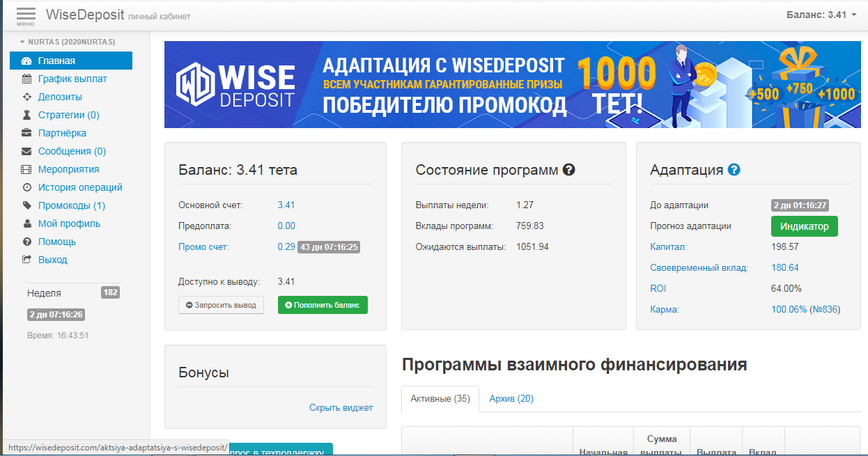868x456 pixels.
Task: Click the clock icon for История операций
Action: point(26,187)
